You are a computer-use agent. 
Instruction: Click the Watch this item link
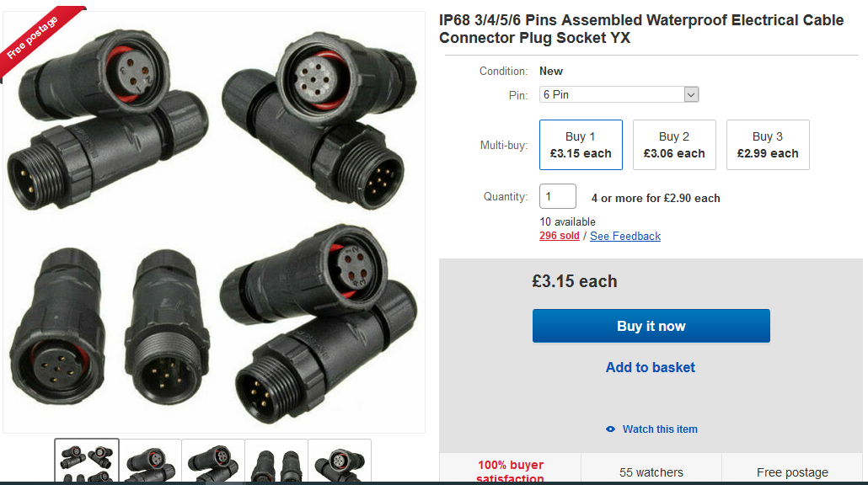pos(660,429)
